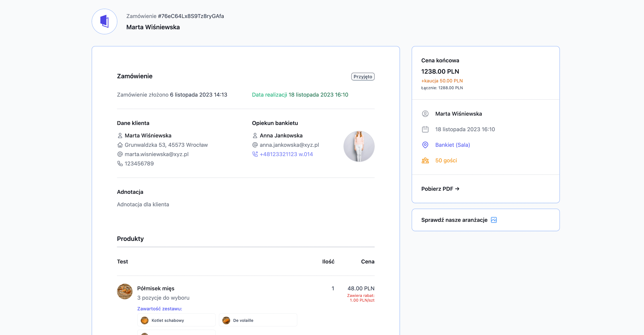Call the banquet manager at +48123321123 w.014
Screen dimensions: 644x335
click(x=286, y=154)
